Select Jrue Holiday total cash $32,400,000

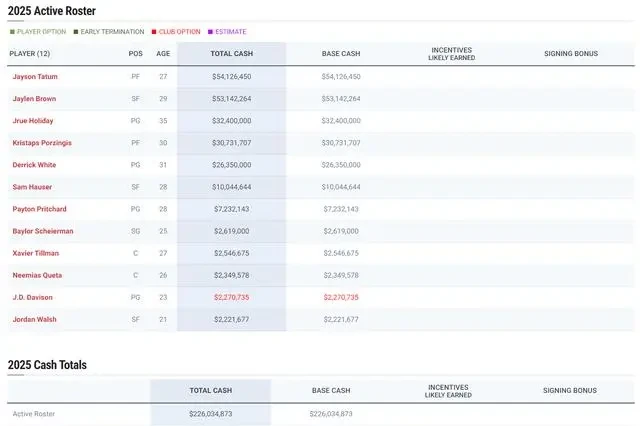(x=232, y=121)
